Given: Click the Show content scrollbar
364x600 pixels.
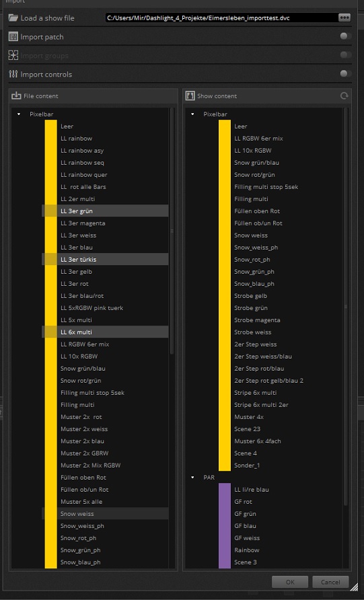Looking at the screenshot, I should [x=346, y=306].
